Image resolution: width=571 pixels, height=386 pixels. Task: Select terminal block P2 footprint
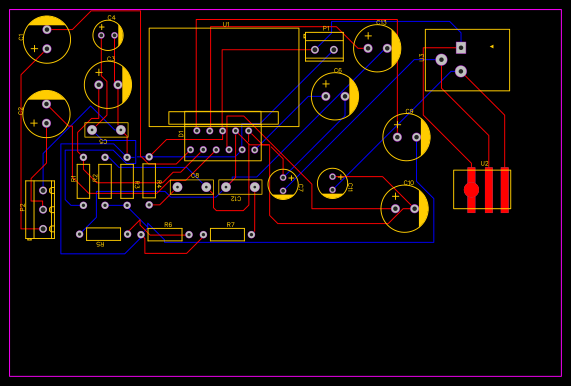[x=40, y=209]
